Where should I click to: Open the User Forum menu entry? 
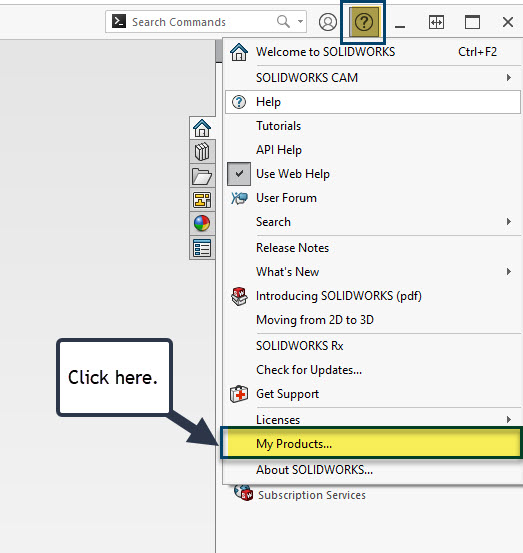(x=373, y=198)
